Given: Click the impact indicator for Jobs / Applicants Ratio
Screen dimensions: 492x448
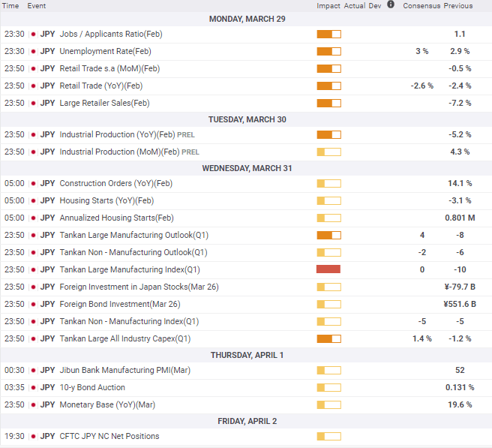Looking at the screenshot, I should 328,34.
